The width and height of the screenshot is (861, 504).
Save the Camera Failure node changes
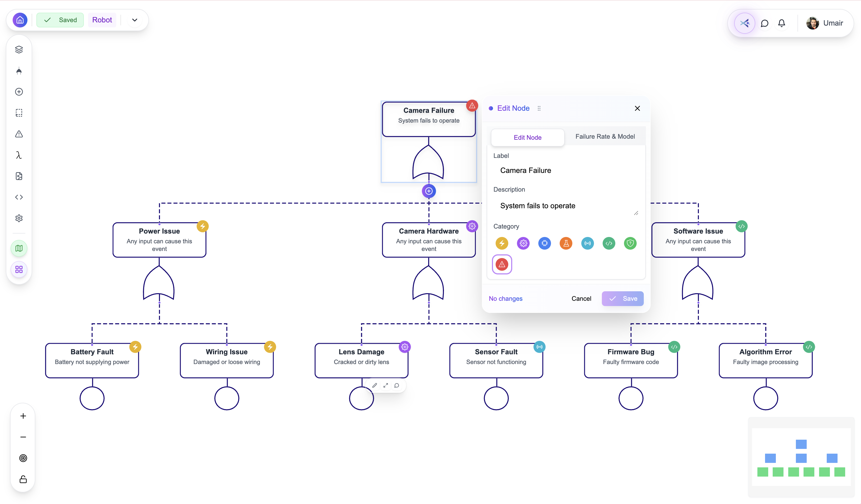[622, 298]
